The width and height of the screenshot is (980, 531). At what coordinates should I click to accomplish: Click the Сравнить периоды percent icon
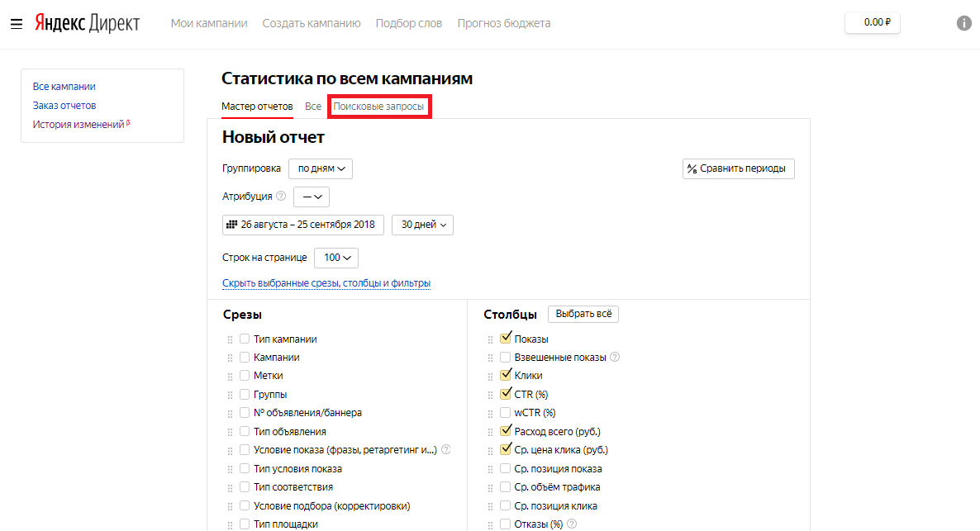click(692, 168)
